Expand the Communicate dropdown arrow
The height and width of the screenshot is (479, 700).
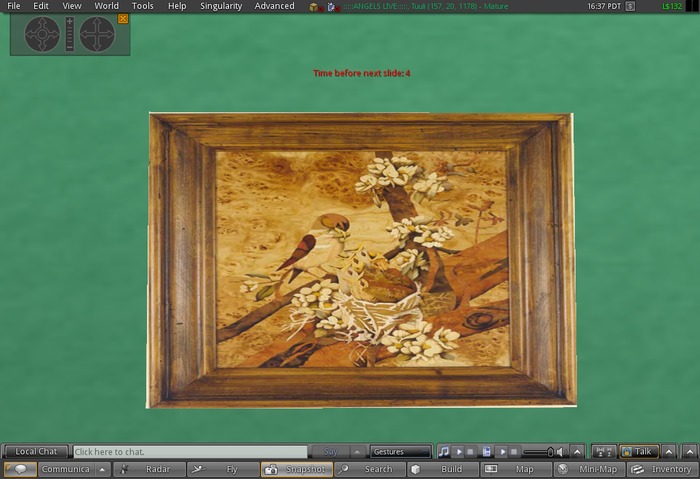click(x=103, y=469)
